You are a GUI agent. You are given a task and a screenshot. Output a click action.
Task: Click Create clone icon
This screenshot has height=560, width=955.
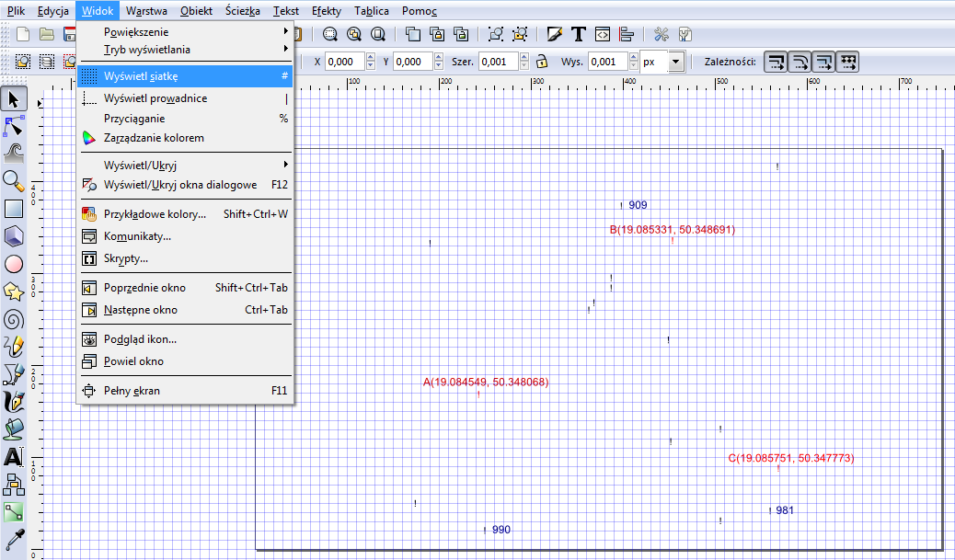point(437,34)
